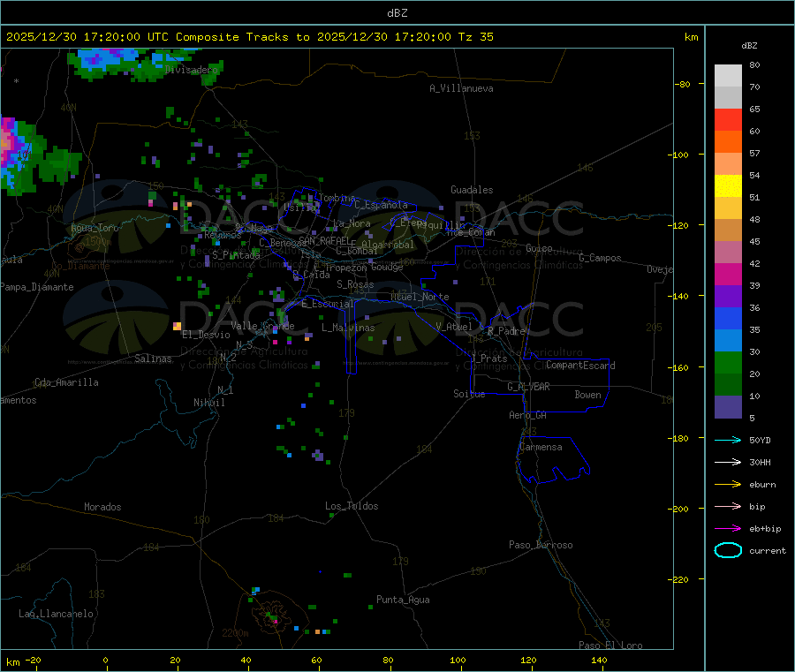Click the Atuel_Norte map label
This screenshot has height=672, width=795.
coord(420,297)
